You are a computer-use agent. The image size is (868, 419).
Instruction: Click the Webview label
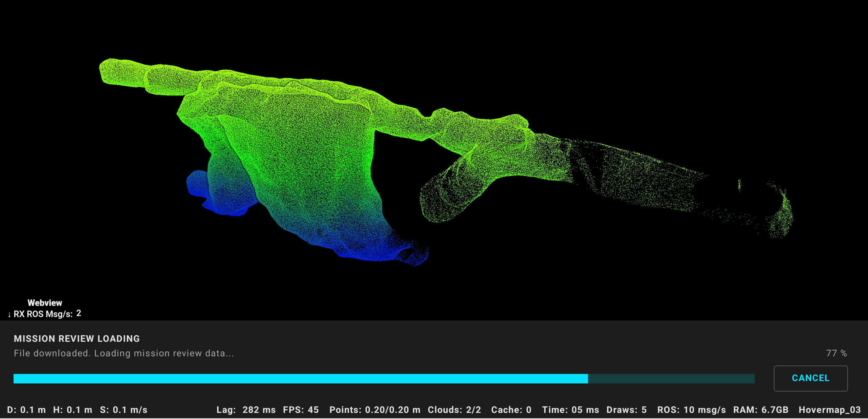[45, 303]
